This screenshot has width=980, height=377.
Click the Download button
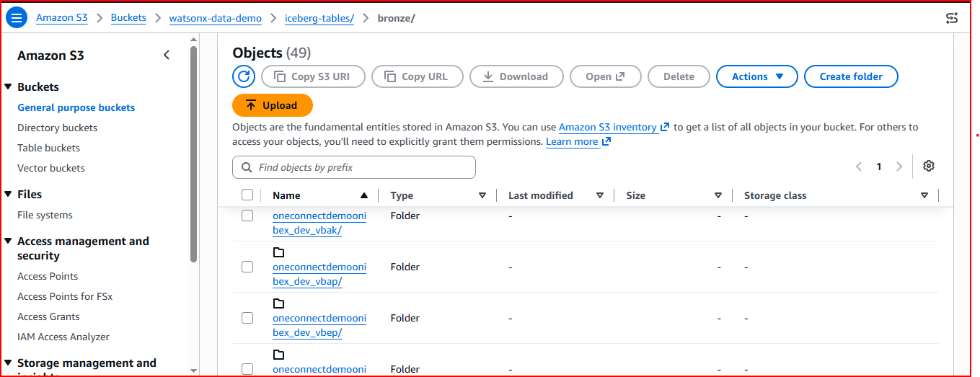tap(516, 76)
